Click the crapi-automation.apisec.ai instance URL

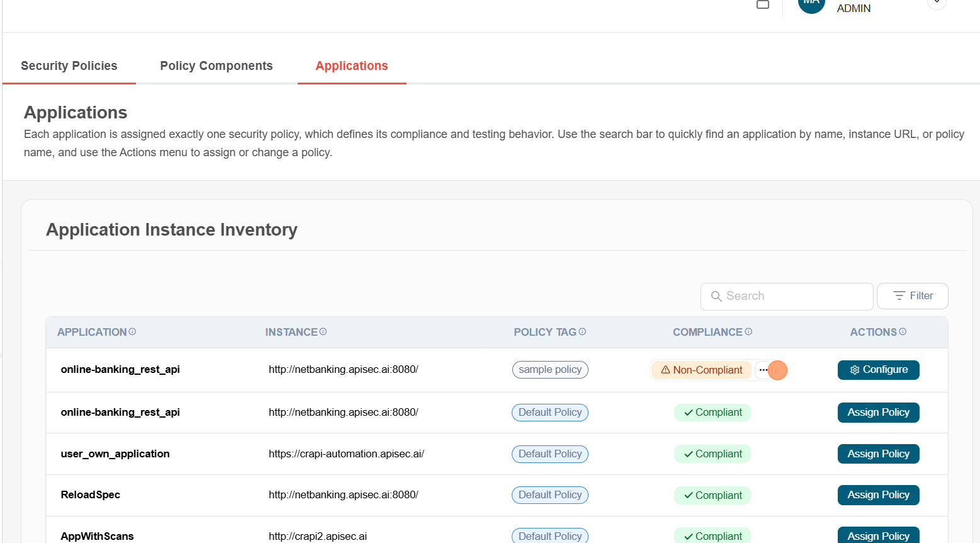[346, 454]
